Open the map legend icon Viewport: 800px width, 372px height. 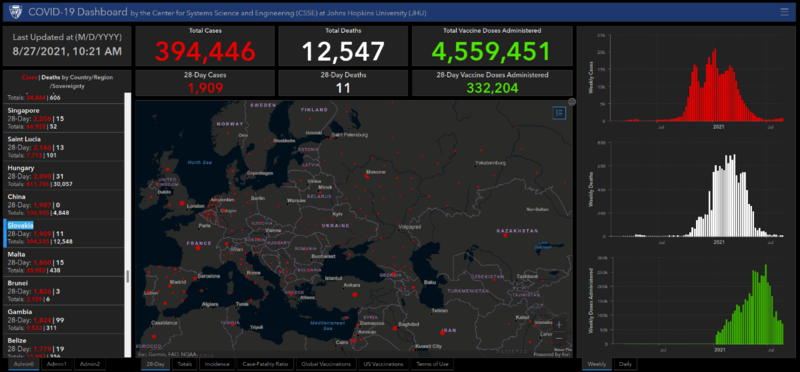559,113
